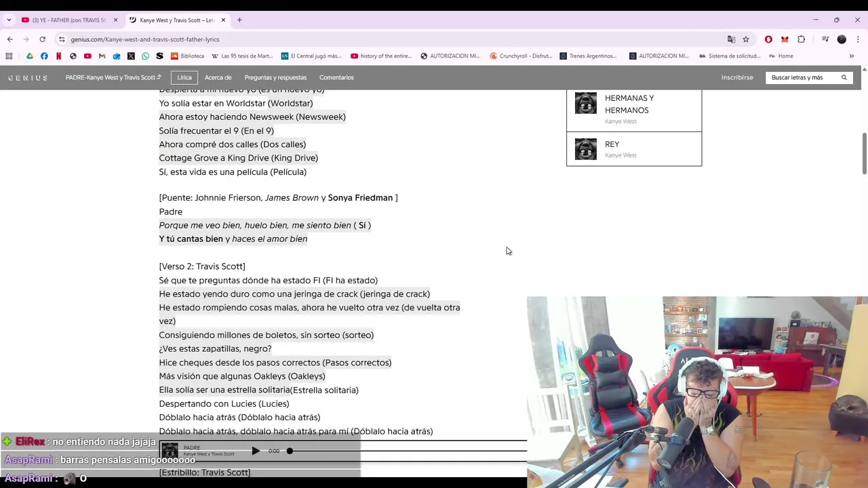Open the Gmail bookmark

[x=102, y=56]
